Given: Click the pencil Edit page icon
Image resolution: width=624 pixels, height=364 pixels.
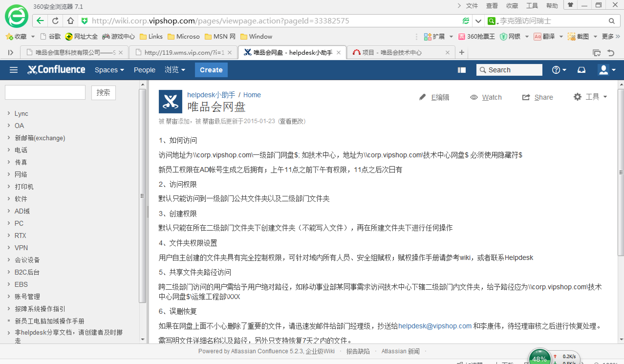Looking at the screenshot, I should [422, 97].
